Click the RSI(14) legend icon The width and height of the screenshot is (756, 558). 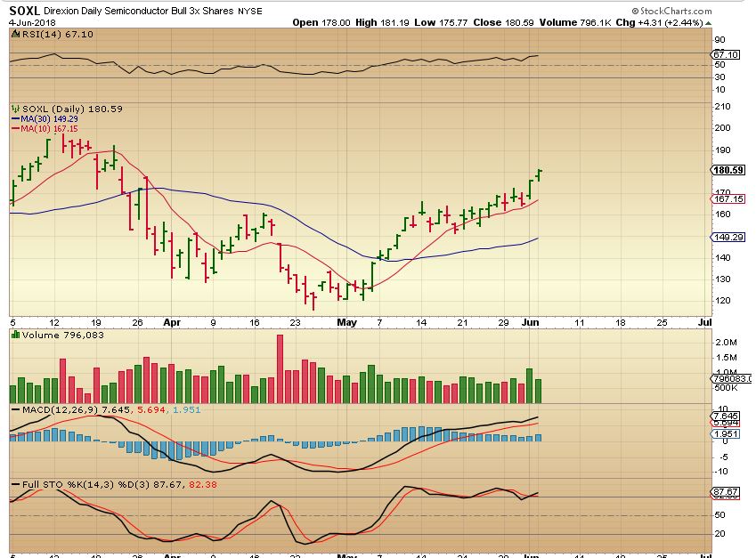(15, 34)
